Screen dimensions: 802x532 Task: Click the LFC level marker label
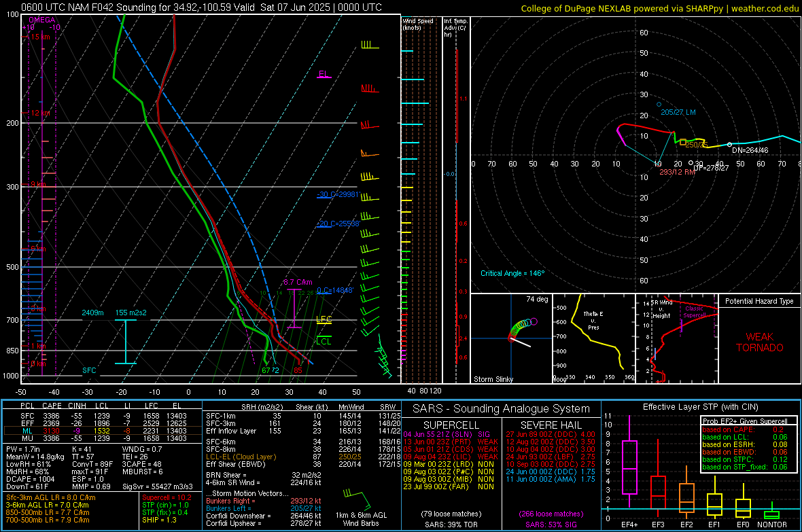324,319
